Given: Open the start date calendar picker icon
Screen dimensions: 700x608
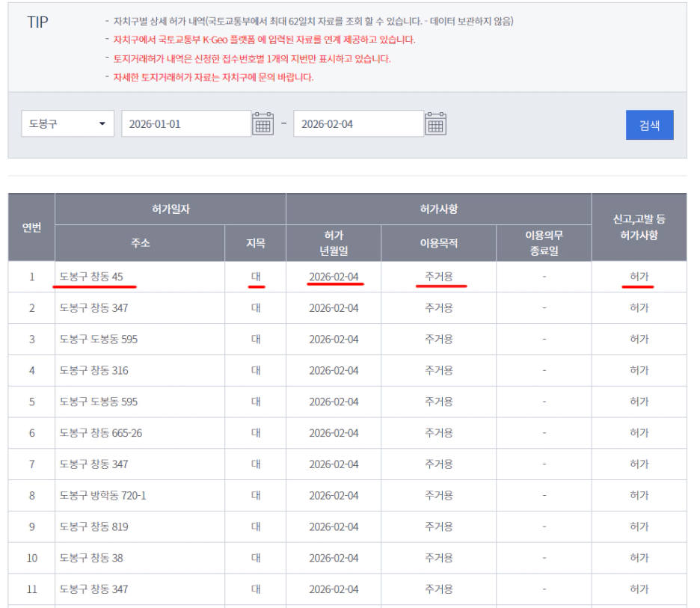Looking at the screenshot, I should click(x=262, y=123).
